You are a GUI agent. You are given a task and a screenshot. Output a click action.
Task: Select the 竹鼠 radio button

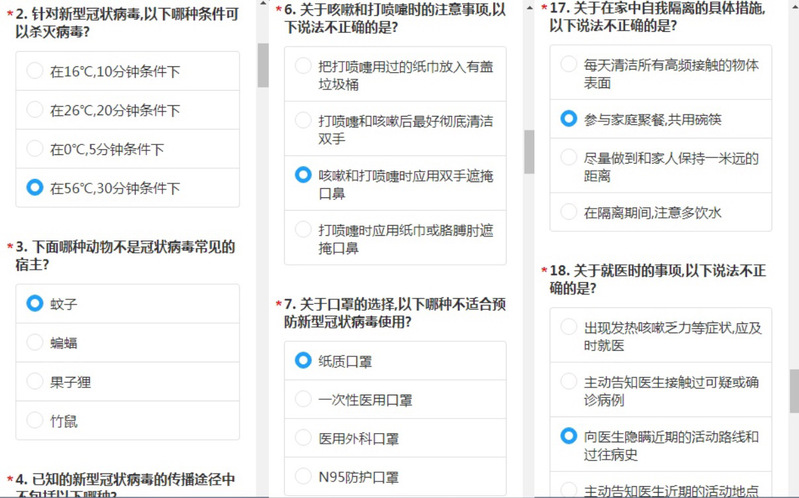tap(36, 420)
